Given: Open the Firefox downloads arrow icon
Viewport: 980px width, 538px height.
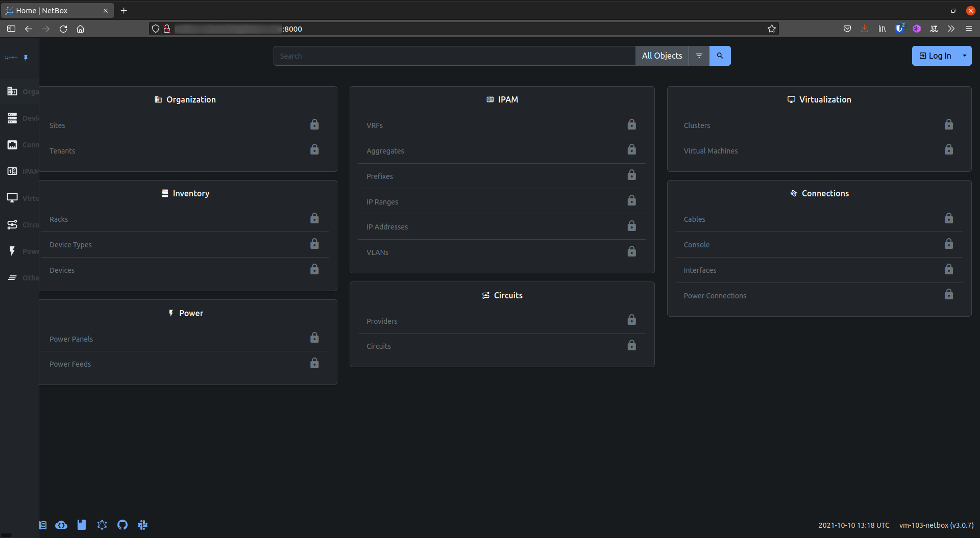Looking at the screenshot, I should pos(864,29).
